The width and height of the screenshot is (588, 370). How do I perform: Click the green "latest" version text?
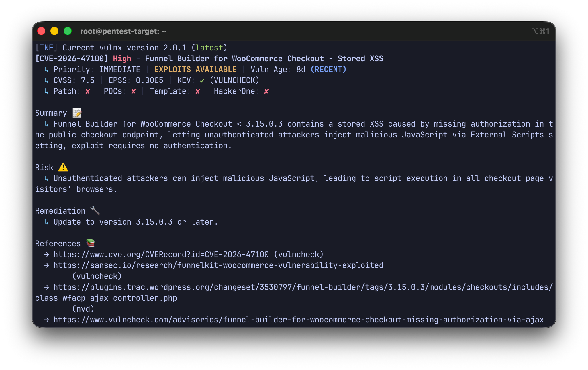[209, 48]
